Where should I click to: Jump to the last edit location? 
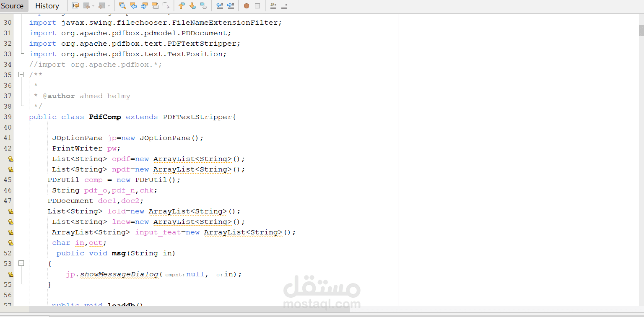pyautogui.click(x=75, y=6)
